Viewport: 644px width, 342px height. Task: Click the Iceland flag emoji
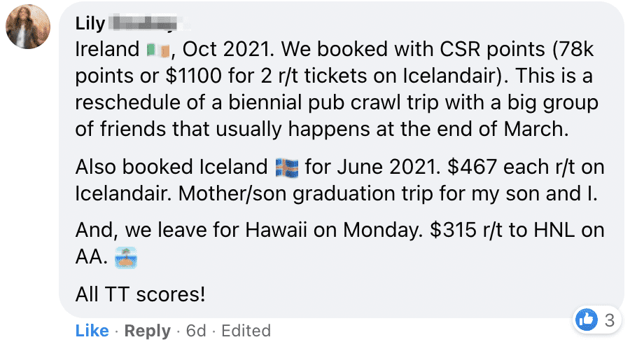click(x=287, y=168)
